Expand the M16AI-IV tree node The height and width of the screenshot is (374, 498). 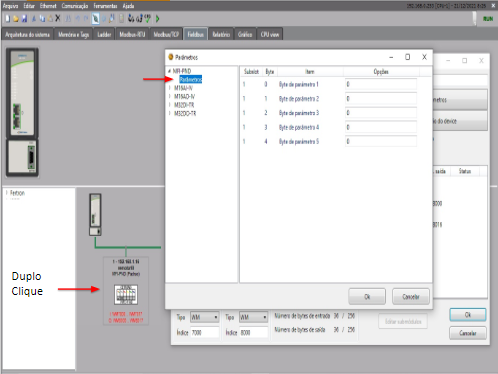click(170, 88)
